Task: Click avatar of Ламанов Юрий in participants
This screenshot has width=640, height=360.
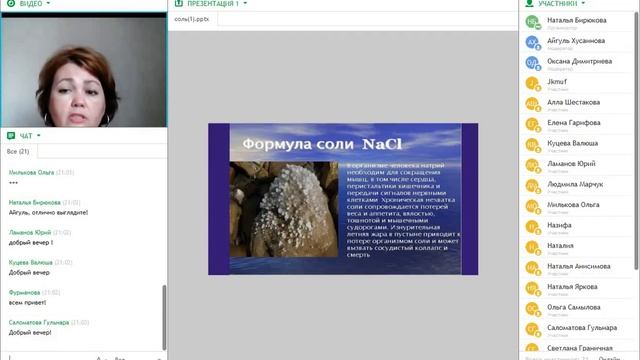Action: (x=532, y=165)
